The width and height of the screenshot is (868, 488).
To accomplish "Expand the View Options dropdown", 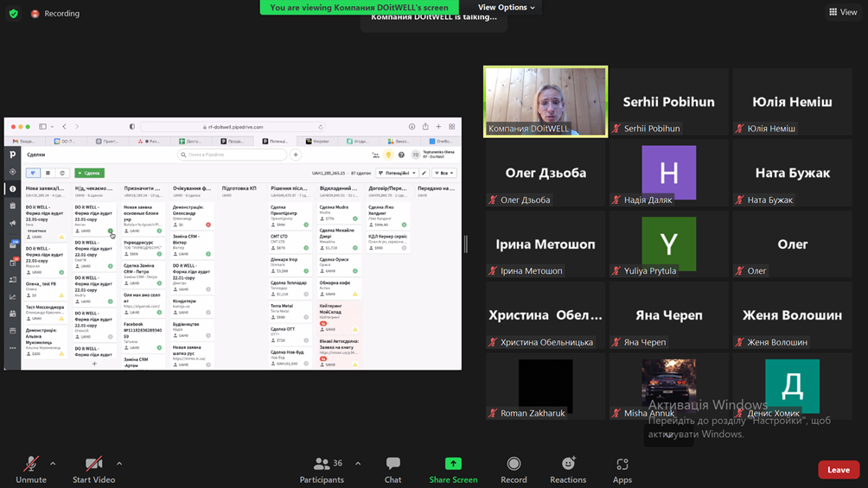I will 506,8.
